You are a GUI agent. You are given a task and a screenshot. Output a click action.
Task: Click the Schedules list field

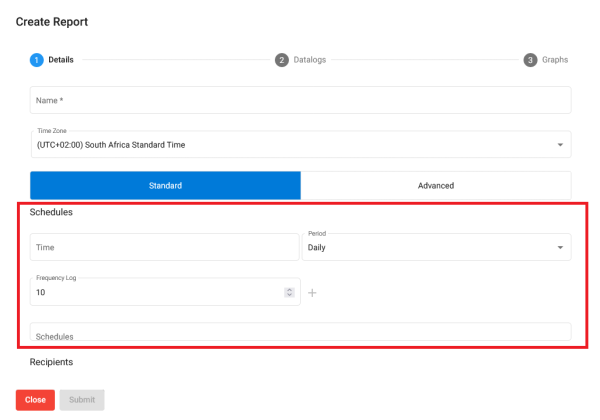click(x=300, y=332)
